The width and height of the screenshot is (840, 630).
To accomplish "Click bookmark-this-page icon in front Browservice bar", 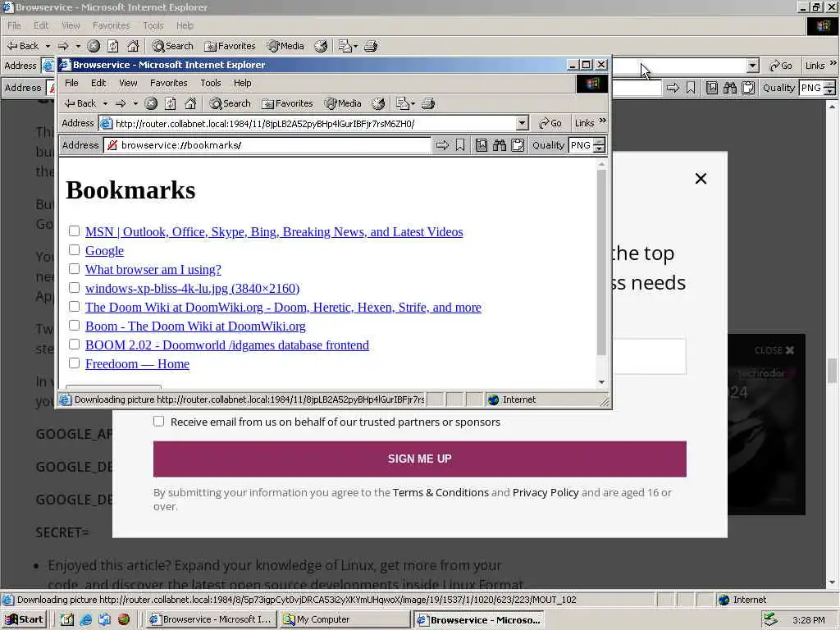I will coord(460,145).
